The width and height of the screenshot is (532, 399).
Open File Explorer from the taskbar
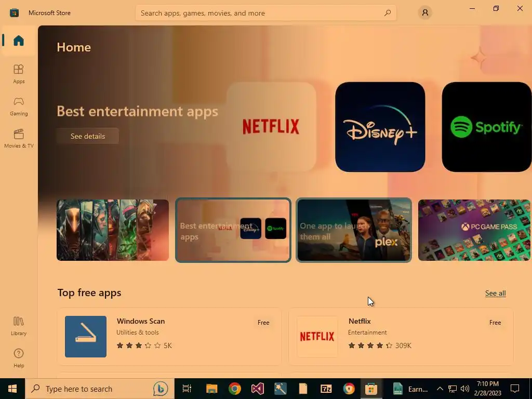(212, 389)
